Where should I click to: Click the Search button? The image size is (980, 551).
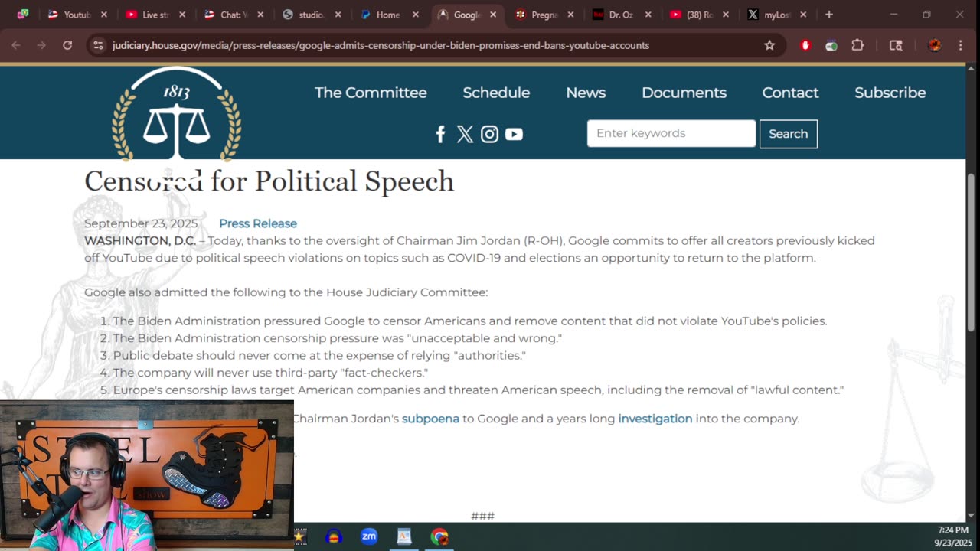789,134
